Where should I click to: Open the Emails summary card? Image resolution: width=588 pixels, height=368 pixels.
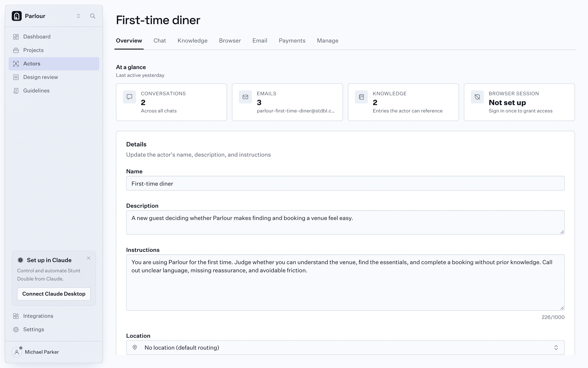click(287, 102)
